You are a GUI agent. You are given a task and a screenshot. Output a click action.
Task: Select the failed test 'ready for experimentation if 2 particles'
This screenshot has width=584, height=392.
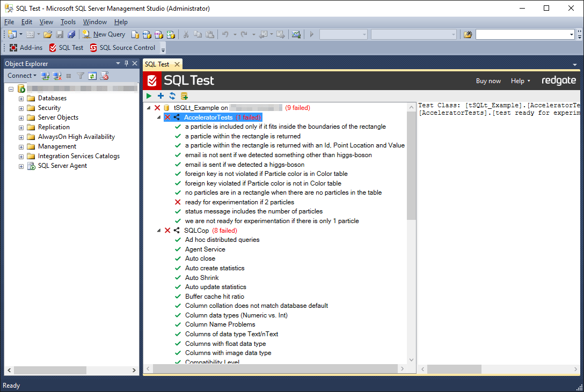[x=239, y=202]
